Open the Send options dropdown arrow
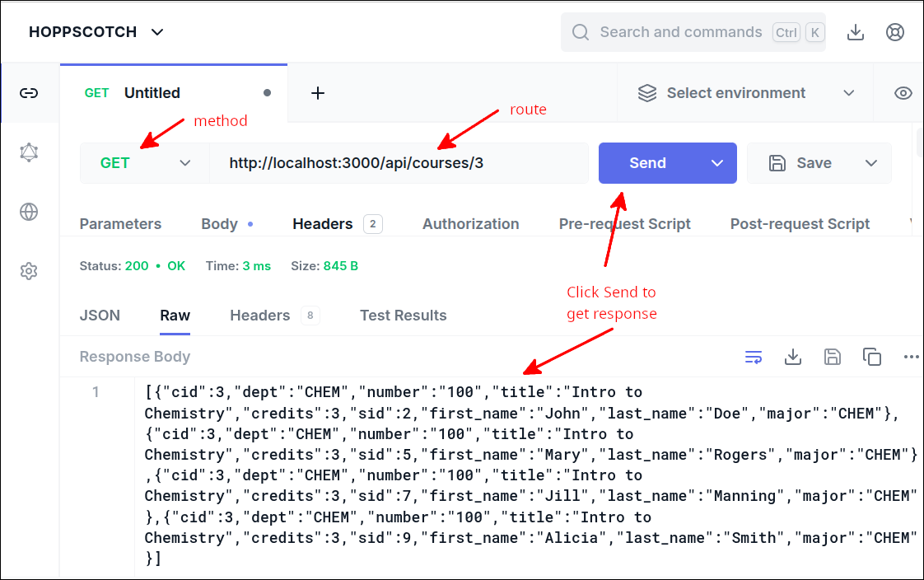This screenshot has height=580, width=924. 716,163
